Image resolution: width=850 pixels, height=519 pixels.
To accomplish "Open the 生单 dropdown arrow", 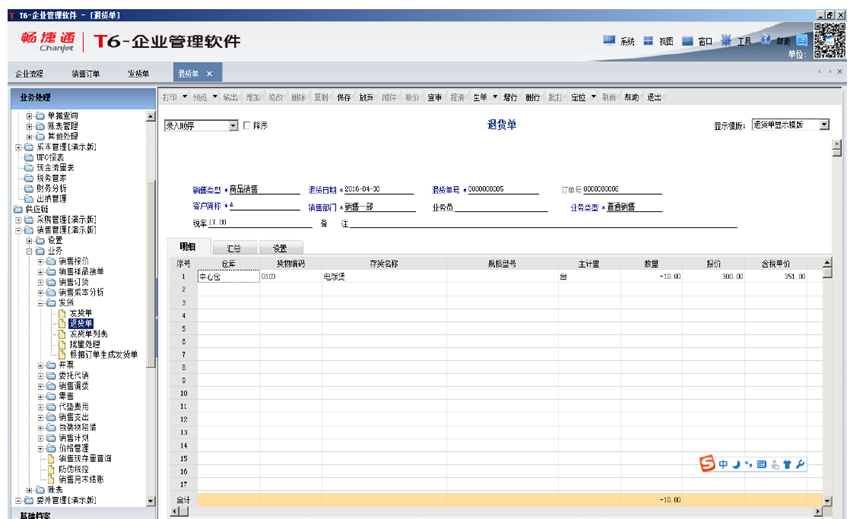I will coord(495,97).
